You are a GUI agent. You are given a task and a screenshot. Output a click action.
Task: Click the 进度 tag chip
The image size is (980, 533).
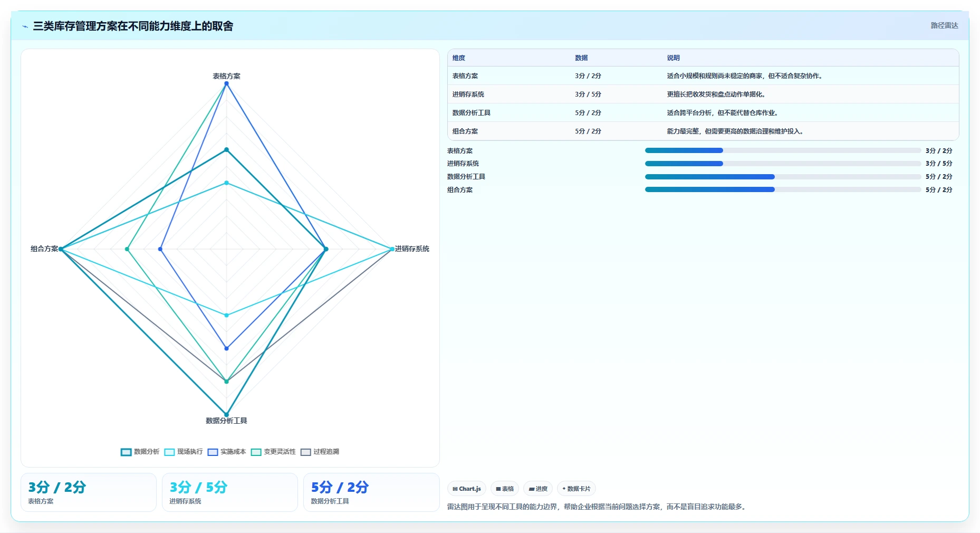(538, 489)
